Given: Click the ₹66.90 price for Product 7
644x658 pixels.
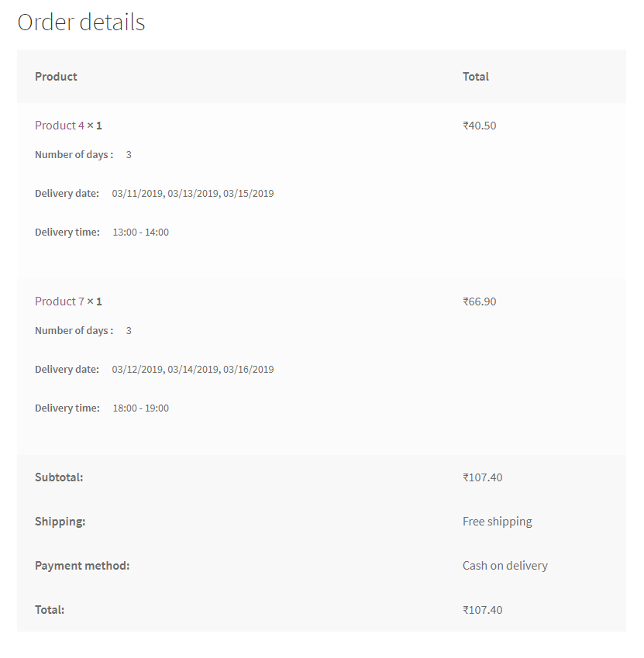Looking at the screenshot, I should [x=479, y=301].
